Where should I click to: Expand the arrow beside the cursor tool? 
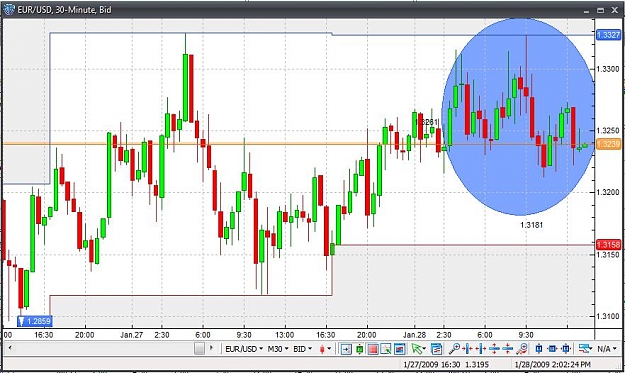(x=425, y=349)
